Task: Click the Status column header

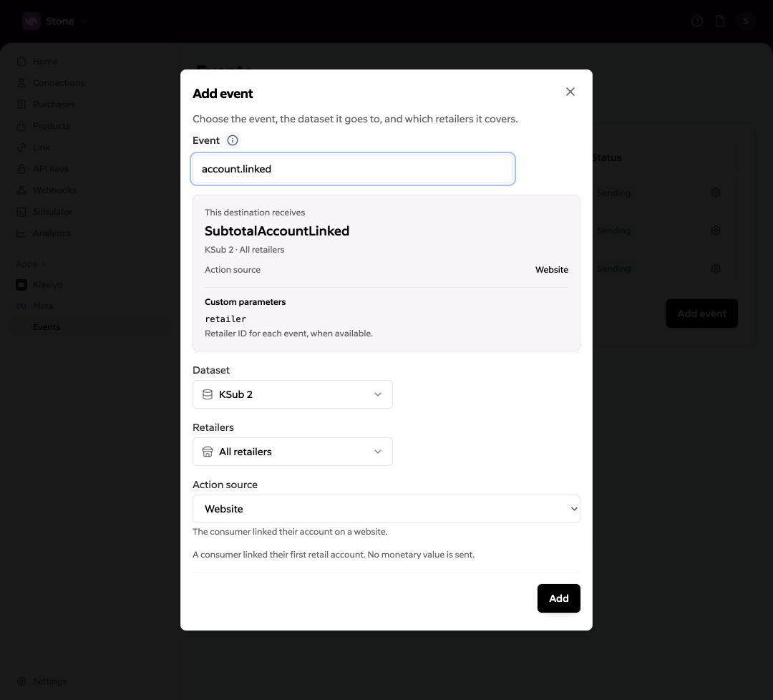Action: (x=607, y=157)
